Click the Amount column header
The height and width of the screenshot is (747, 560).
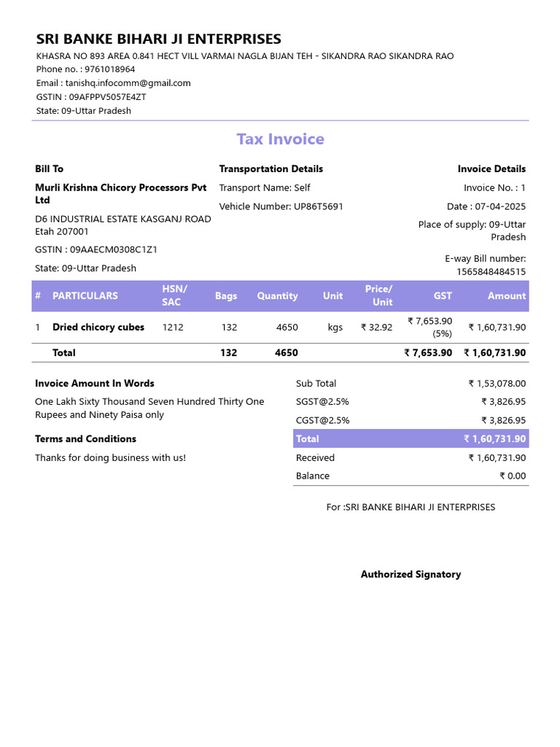[507, 296]
